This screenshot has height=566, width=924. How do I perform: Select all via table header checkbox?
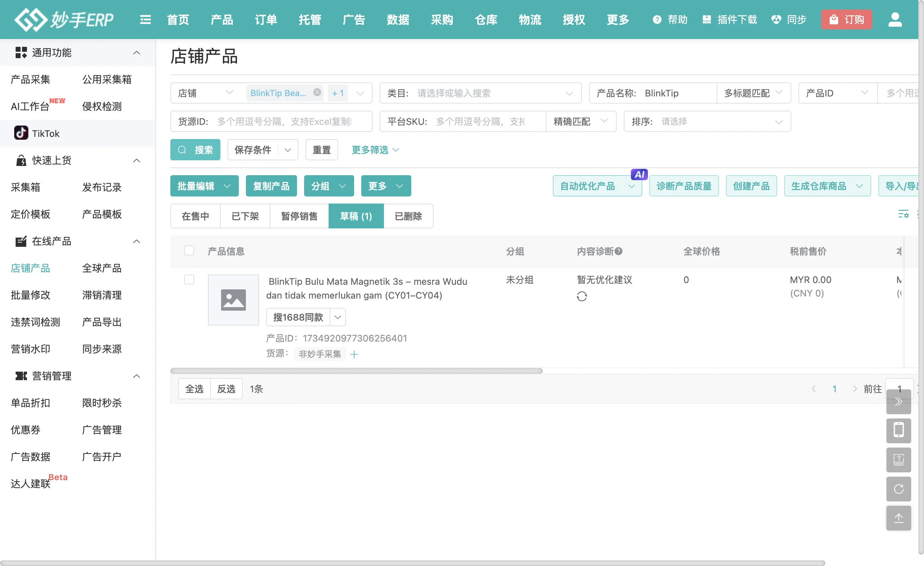pyautogui.click(x=189, y=250)
